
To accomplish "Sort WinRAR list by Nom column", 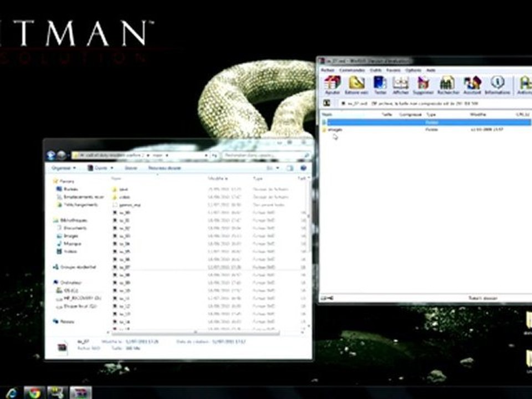I will click(x=328, y=115).
